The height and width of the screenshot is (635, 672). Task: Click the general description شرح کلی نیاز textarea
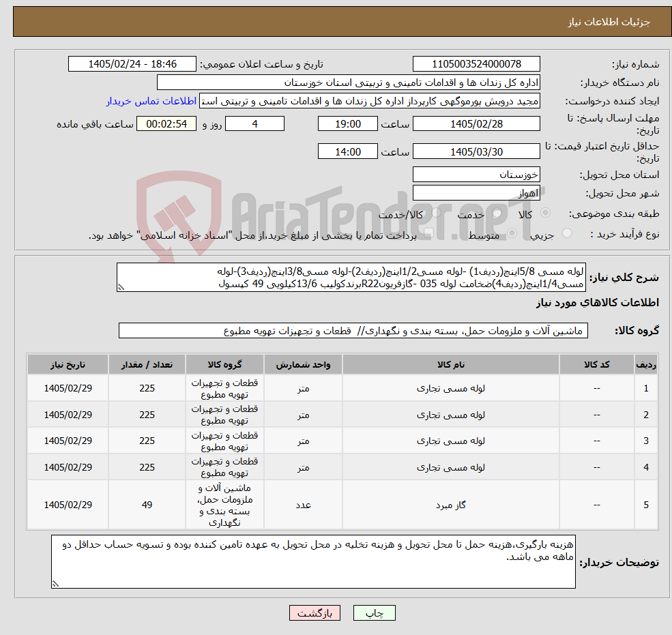coord(351,277)
